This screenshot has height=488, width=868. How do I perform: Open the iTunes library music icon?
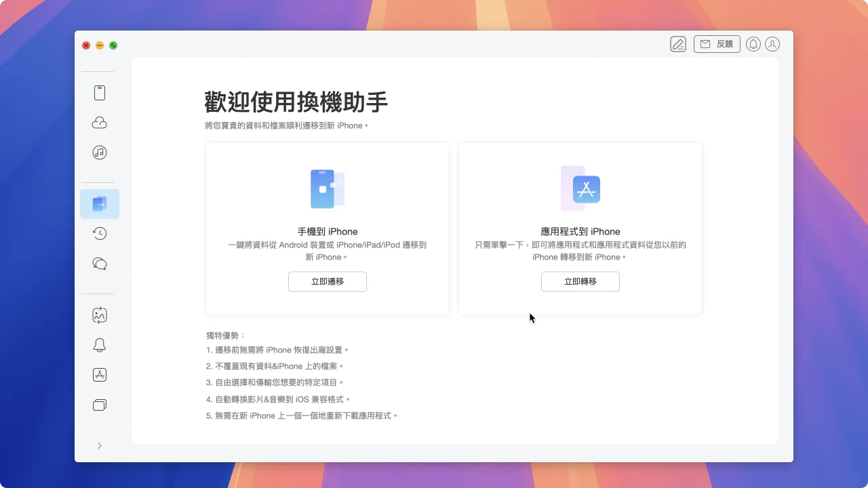(100, 152)
